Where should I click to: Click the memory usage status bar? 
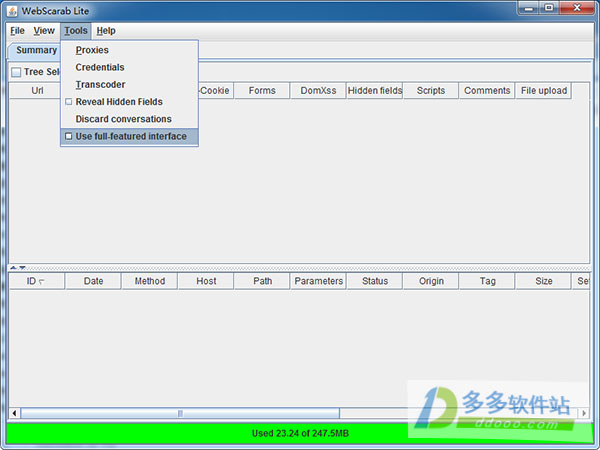coord(300,434)
